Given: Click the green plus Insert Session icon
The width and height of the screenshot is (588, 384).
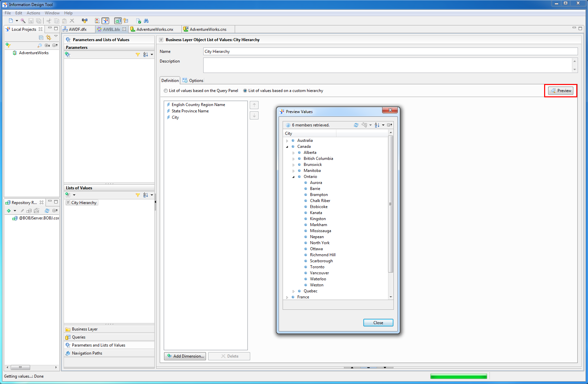Looking at the screenshot, I should tap(9, 211).
